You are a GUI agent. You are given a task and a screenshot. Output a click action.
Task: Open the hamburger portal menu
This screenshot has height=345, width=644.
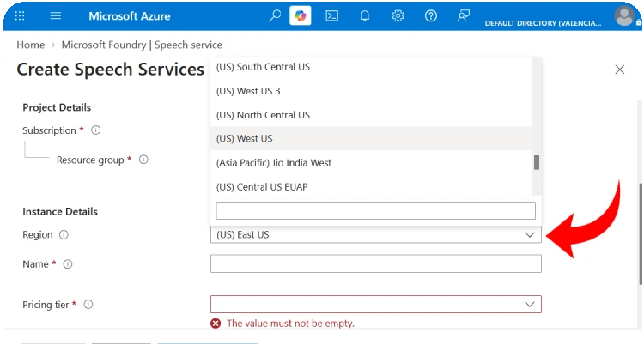coord(56,15)
